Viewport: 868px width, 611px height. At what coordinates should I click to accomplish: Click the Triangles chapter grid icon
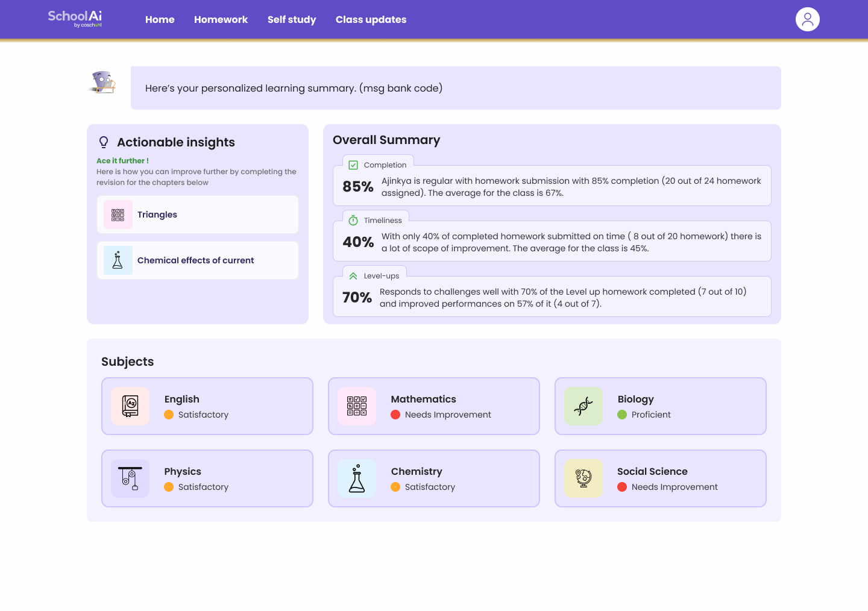coord(118,215)
